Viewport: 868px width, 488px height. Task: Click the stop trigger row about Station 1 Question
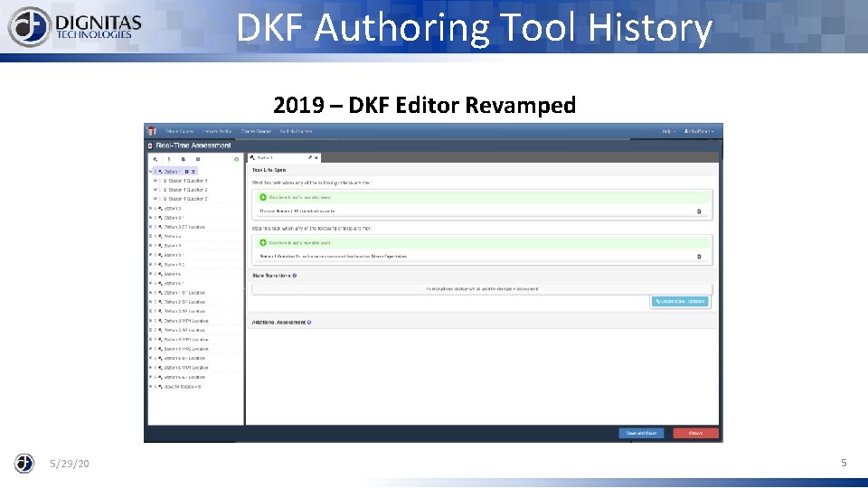pos(482,256)
